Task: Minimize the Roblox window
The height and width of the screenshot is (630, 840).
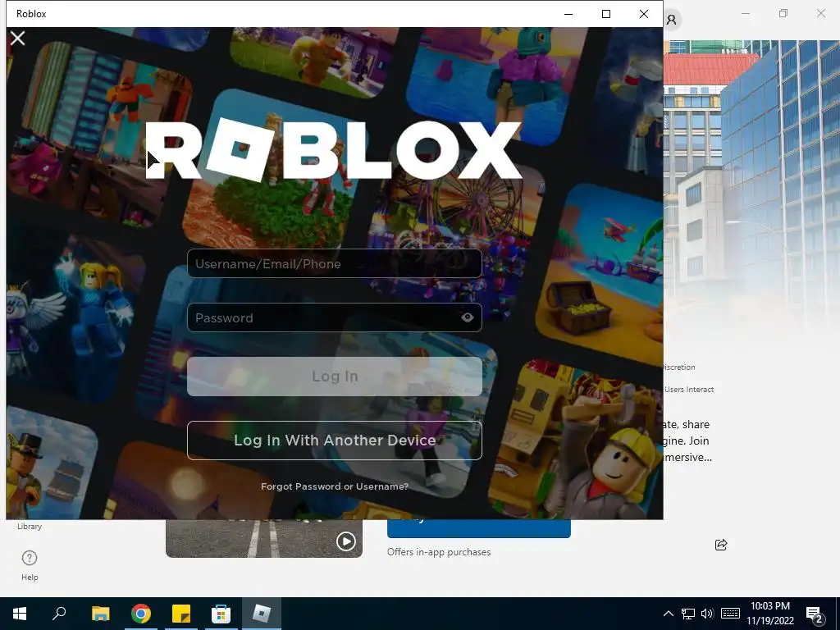Action: click(568, 14)
